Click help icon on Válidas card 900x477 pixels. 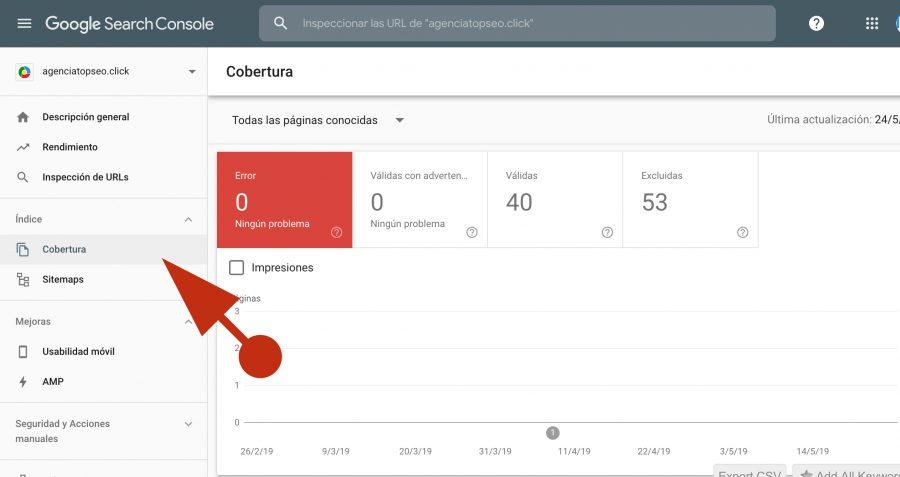(x=607, y=232)
